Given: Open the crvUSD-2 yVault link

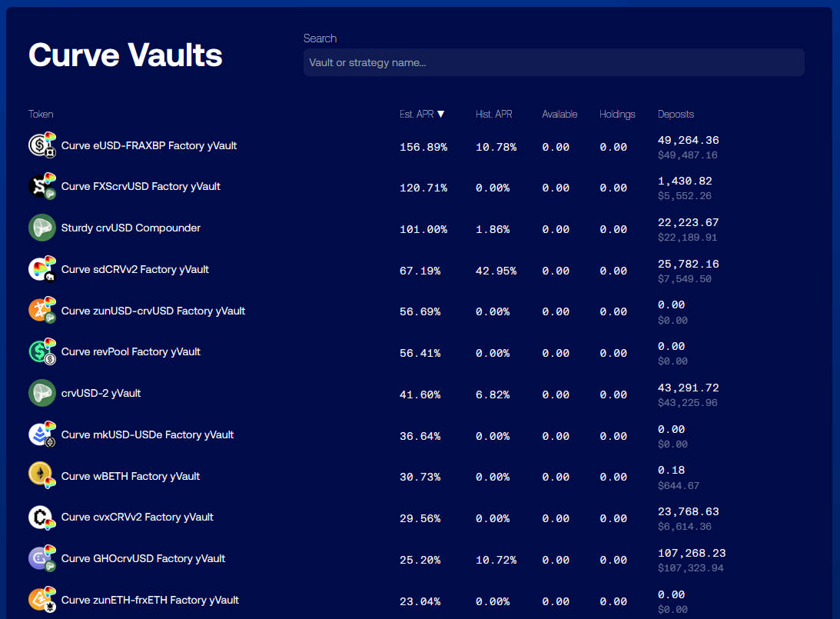Looking at the screenshot, I should 101,393.
